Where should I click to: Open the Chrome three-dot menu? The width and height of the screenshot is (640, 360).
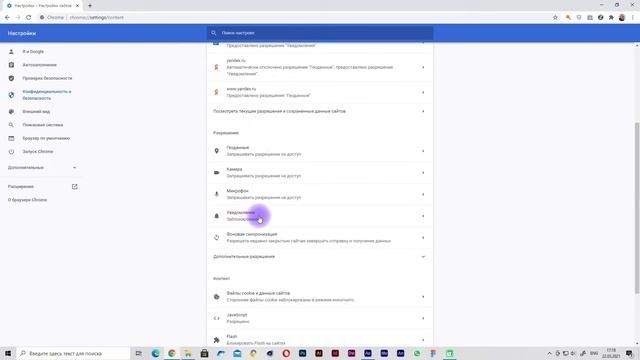pos(633,18)
